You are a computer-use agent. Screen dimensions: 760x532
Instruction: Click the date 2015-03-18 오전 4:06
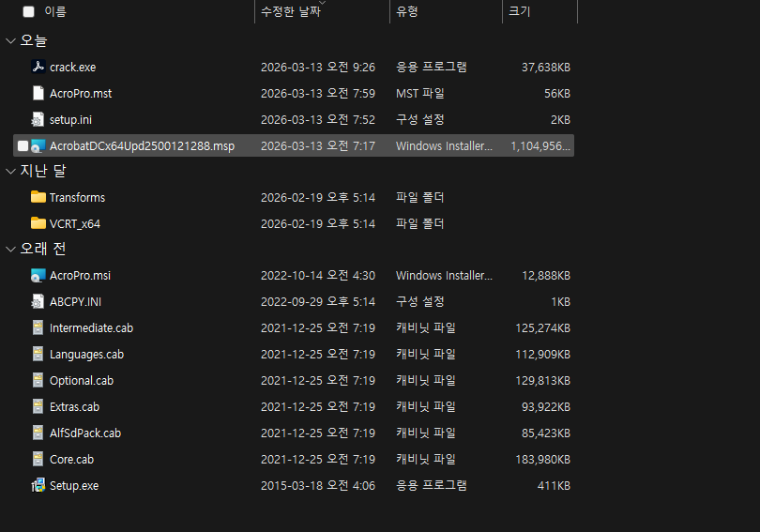point(318,486)
